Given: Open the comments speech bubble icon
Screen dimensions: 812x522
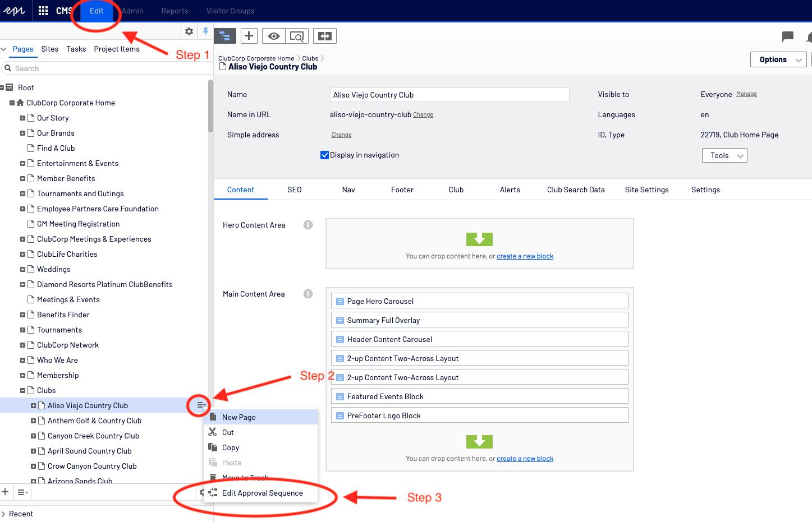Looking at the screenshot, I should 788,36.
